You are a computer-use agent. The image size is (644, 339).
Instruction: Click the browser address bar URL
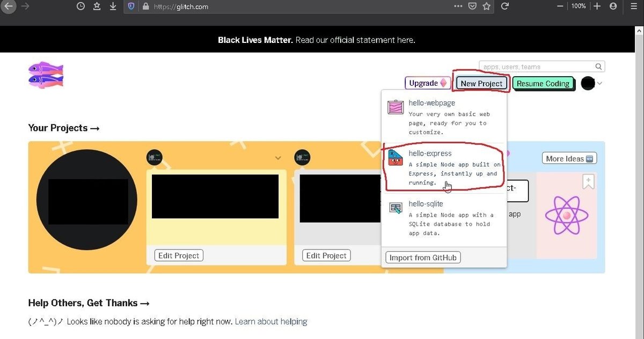(181, 7)
